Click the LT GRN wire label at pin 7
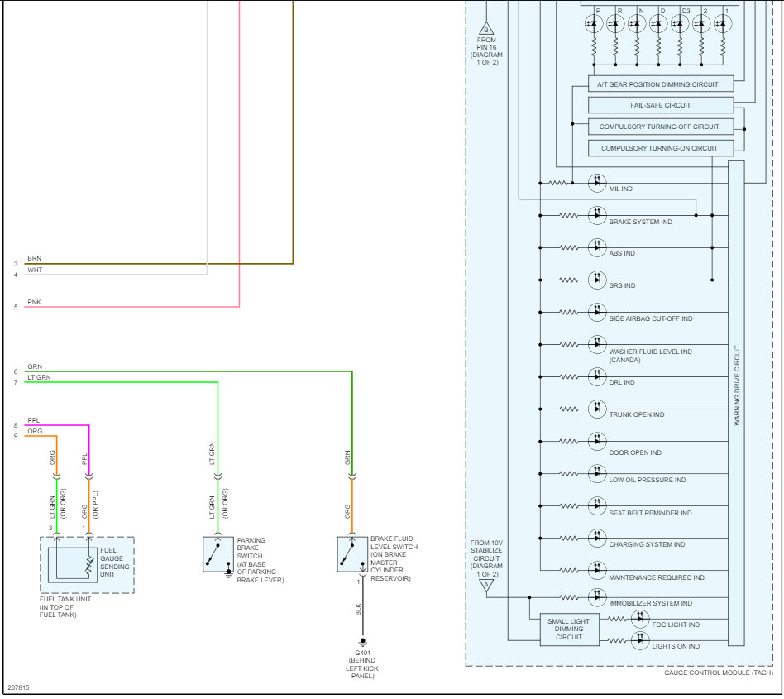The image size is (784, 699). tap(39, 377)
